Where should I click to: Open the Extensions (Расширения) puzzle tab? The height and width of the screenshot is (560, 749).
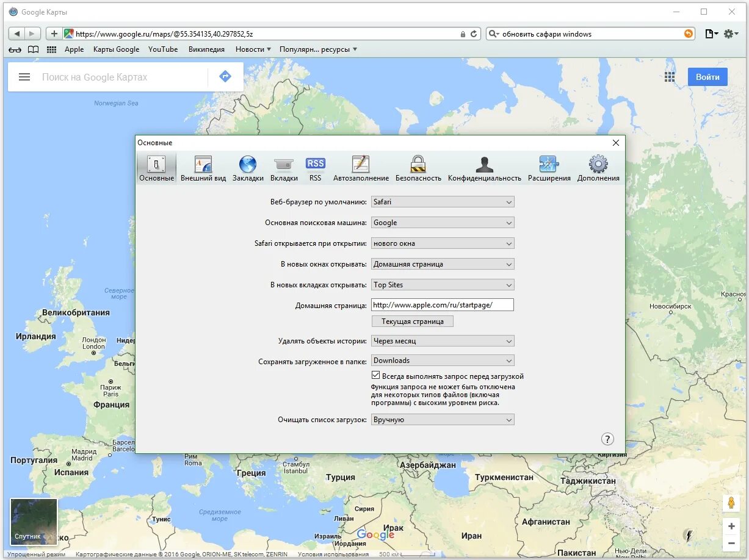tap(549, 168)
